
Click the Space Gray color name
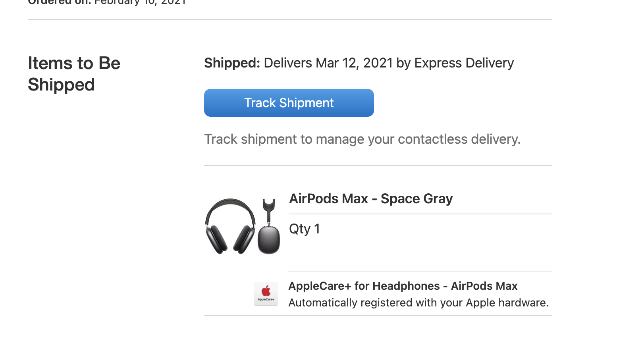(416, 198)
